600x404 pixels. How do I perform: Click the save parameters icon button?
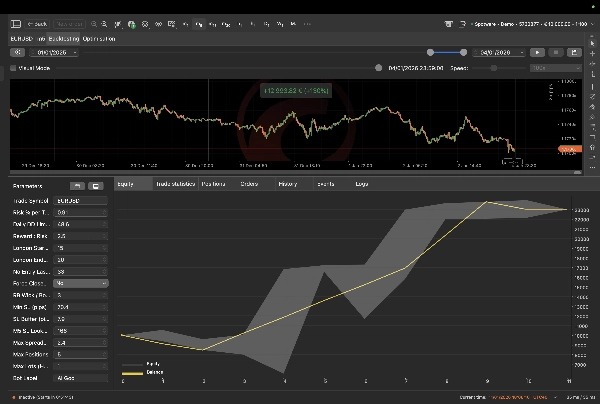(x=95, y=186)
